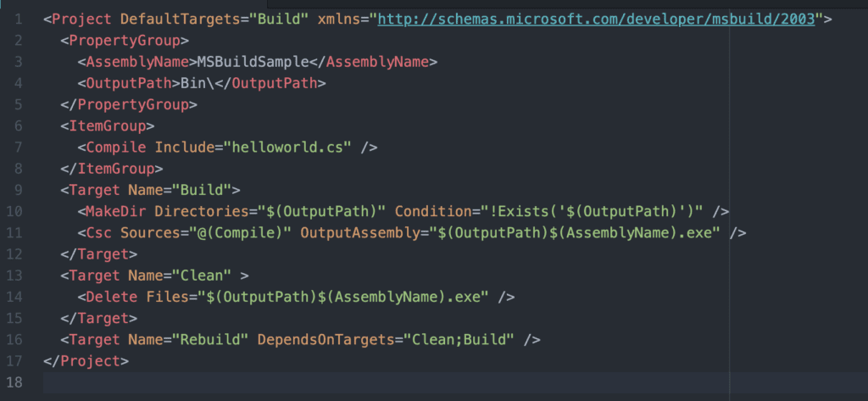Click the MakeDir task element
This screenshot has height=401, width=868.
[x=116, y=212]
